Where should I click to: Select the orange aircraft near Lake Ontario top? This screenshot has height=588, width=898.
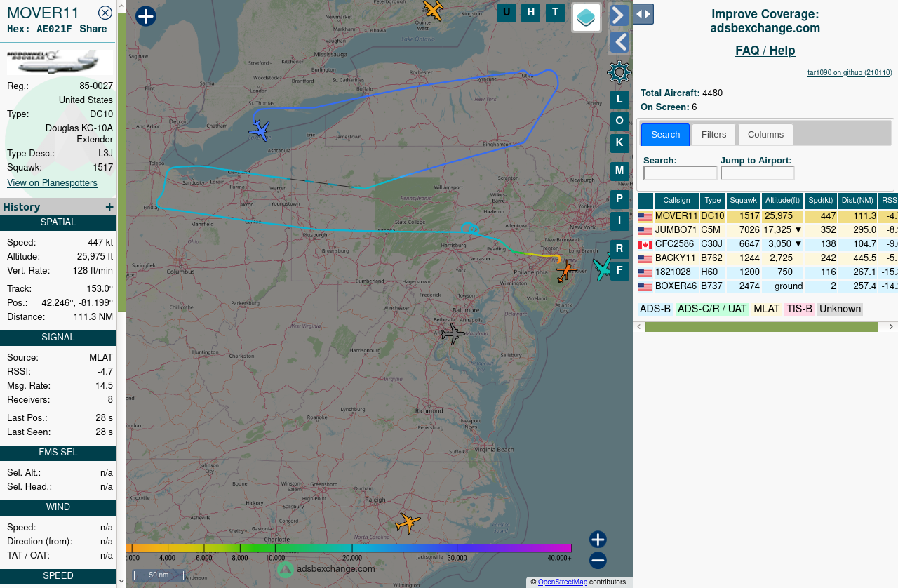pos(434,10)
